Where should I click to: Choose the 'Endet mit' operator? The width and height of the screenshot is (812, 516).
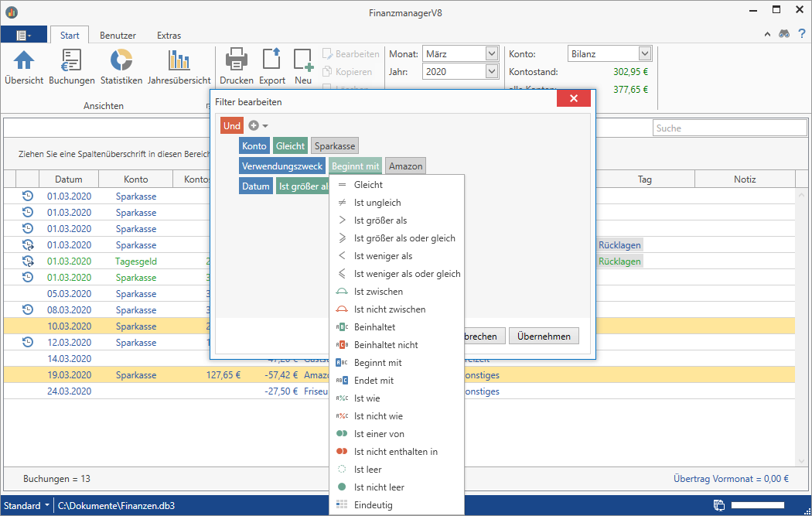pyautogui.click(x=397, y=381)
